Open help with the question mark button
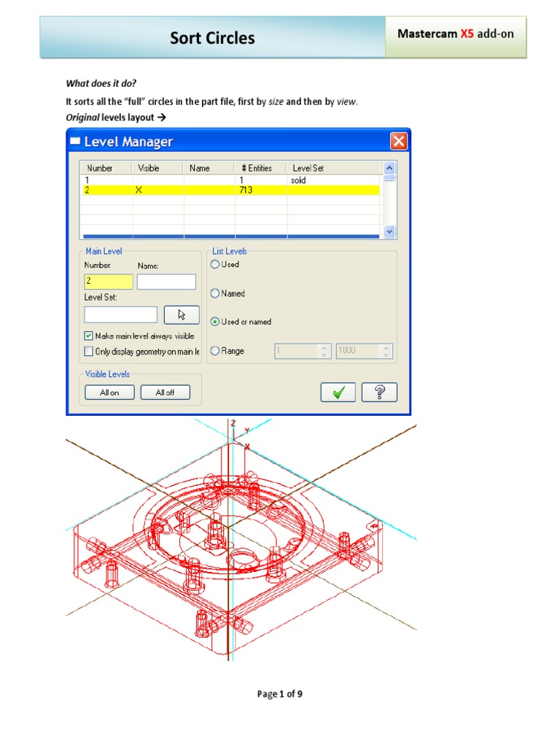 [379, 392]
